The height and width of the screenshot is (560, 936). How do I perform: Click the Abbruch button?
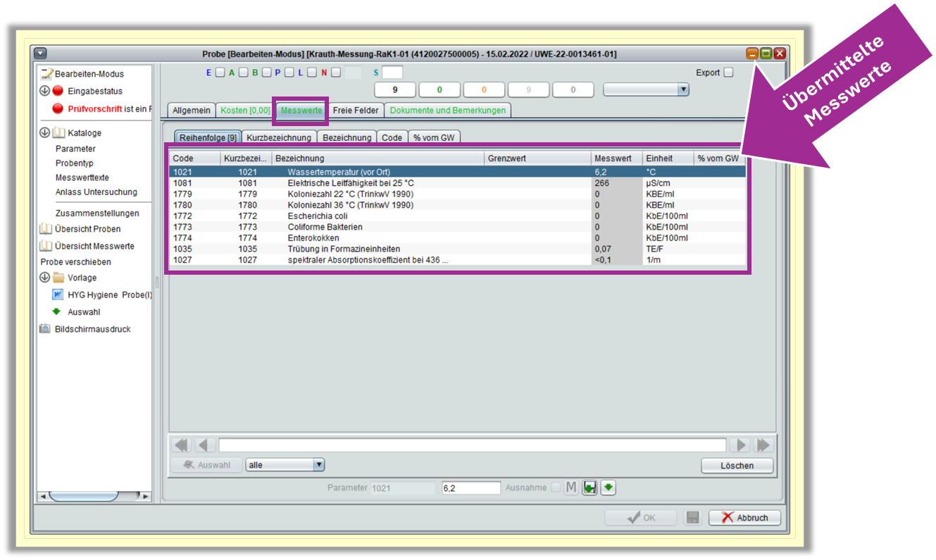[x=745, y=518]
